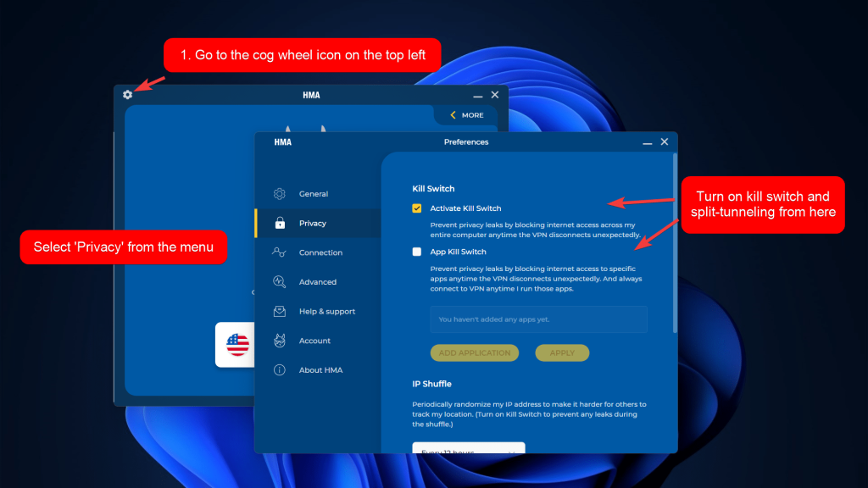
Task: Click the Privacy lock icon
Action: [x=280, y=223]
